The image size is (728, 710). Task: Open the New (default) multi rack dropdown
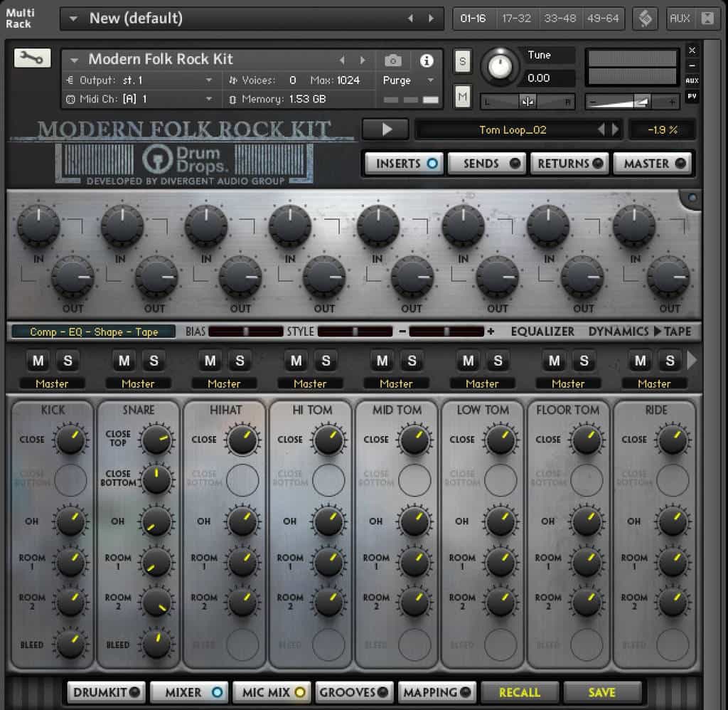[x=73, y=18]
